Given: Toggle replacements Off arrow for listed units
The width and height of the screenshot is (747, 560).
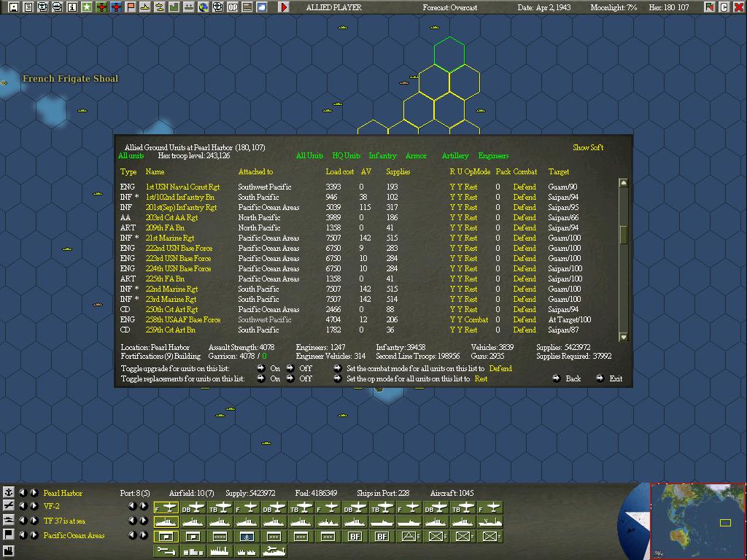Looking at the screenshot, I should [x=290, y=378].
